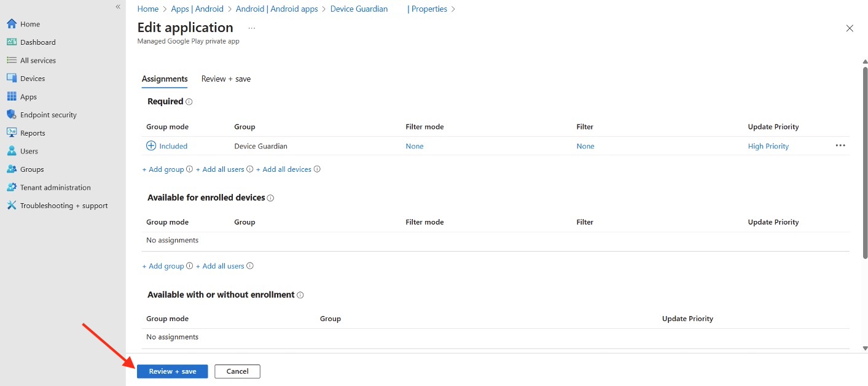
Task: Select the Devices icon in sidebar
Action: point(11,79)
